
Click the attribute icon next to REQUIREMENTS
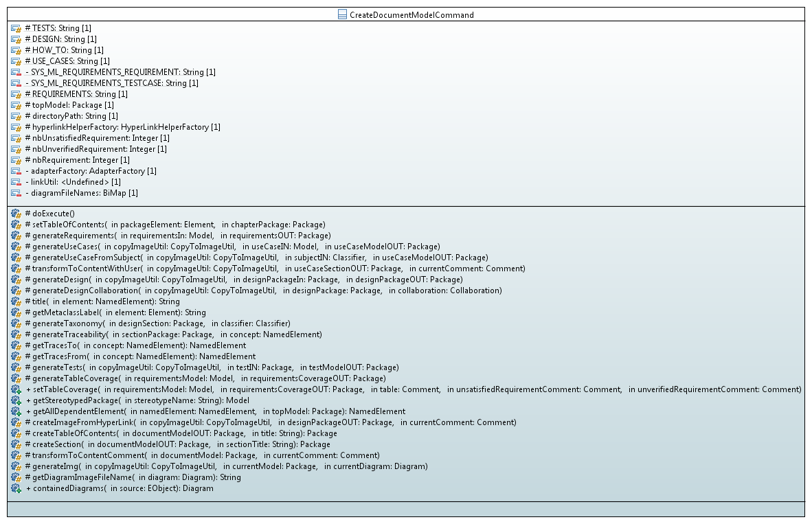point(16,94)
